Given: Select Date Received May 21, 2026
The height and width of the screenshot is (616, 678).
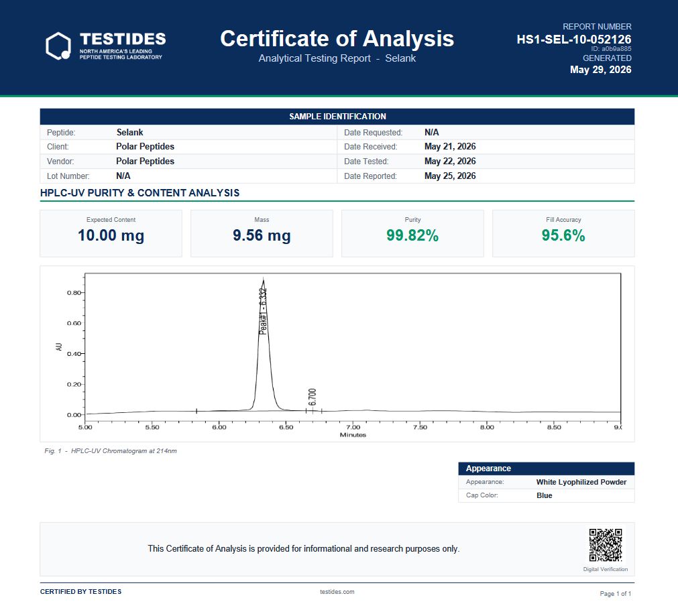Looking at the screenshot, I should 450,147.
